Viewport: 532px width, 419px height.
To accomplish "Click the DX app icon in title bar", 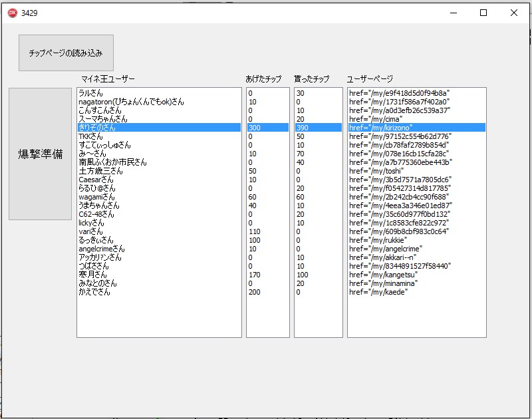I will click(x=12, y=12).
